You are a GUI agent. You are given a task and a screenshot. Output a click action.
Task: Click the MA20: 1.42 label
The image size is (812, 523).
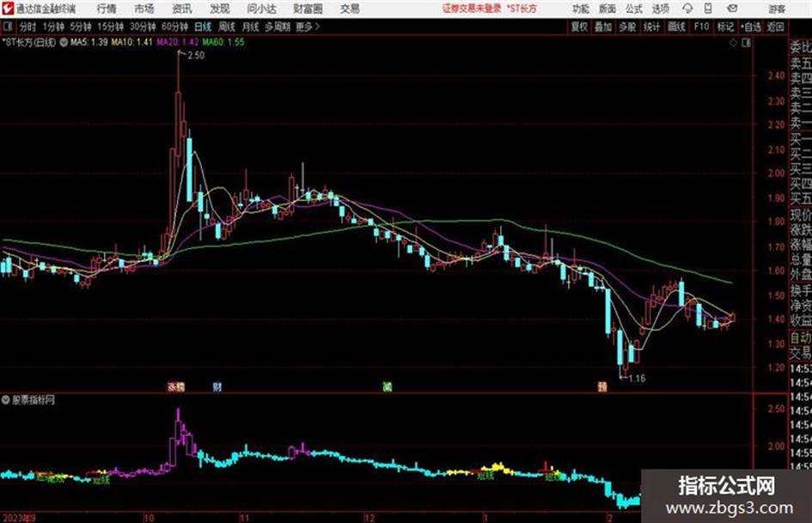tap(178, 42)
